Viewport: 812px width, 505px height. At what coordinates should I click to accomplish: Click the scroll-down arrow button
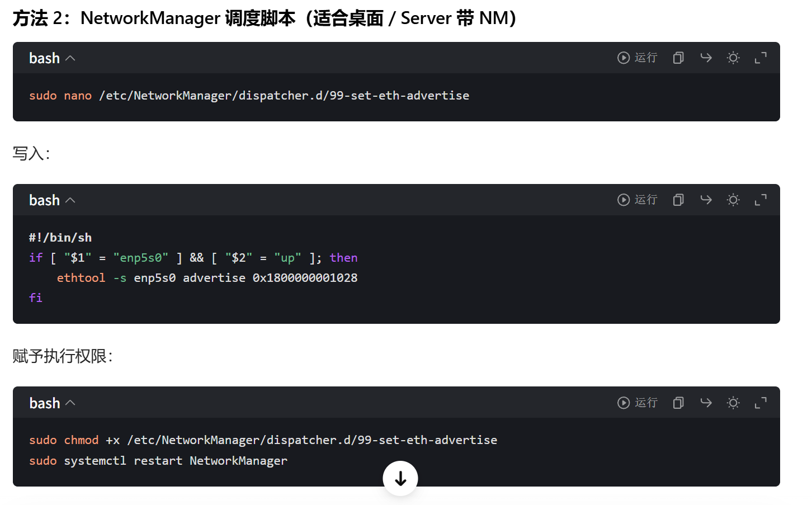[400, 478]
